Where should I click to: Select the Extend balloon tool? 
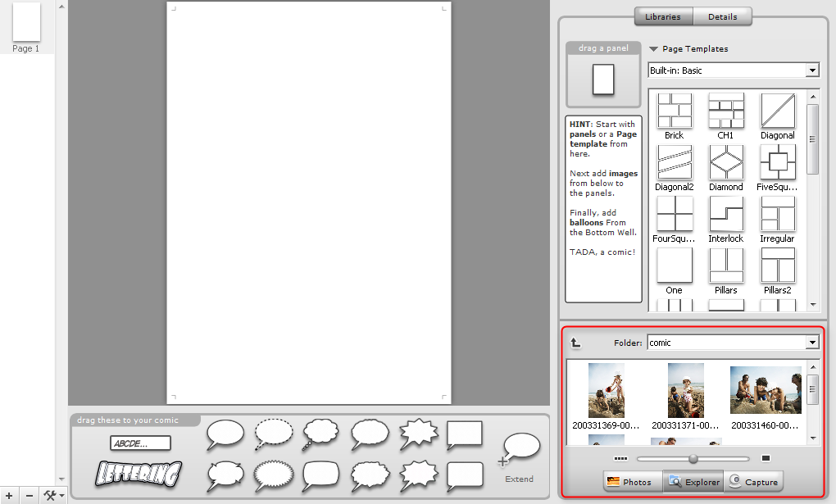pyautogui.click(x=519, y=457)
